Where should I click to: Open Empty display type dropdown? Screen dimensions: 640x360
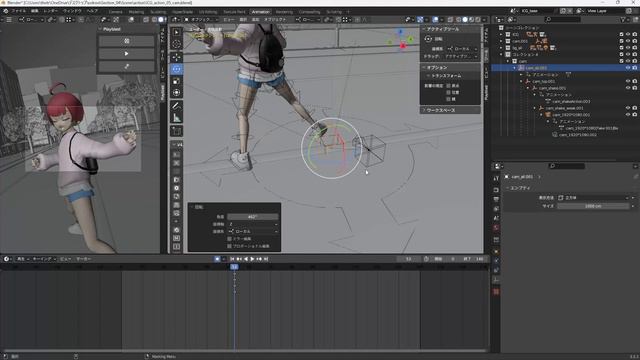[x=593, y=198]
